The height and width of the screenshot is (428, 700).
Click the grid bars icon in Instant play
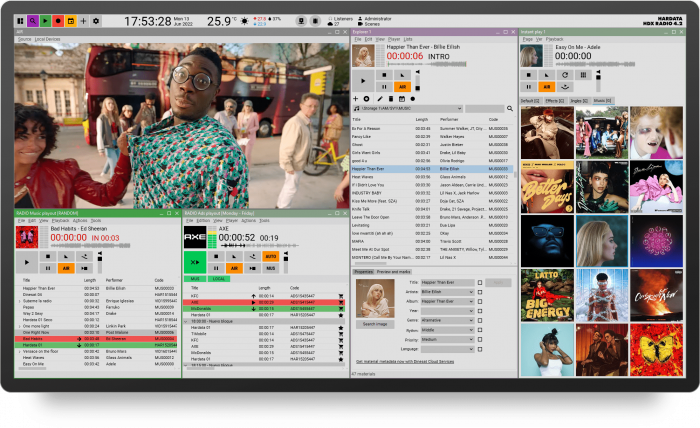point(583,75)
